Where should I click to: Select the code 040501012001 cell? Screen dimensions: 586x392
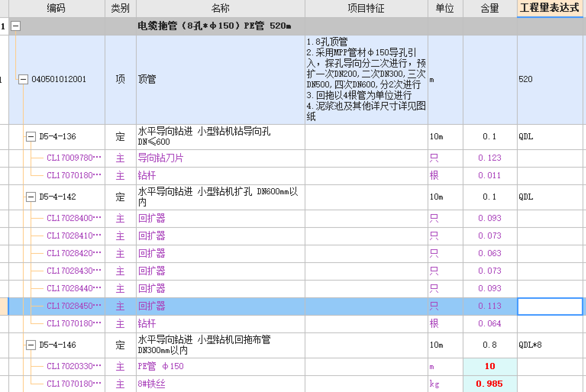59,79
